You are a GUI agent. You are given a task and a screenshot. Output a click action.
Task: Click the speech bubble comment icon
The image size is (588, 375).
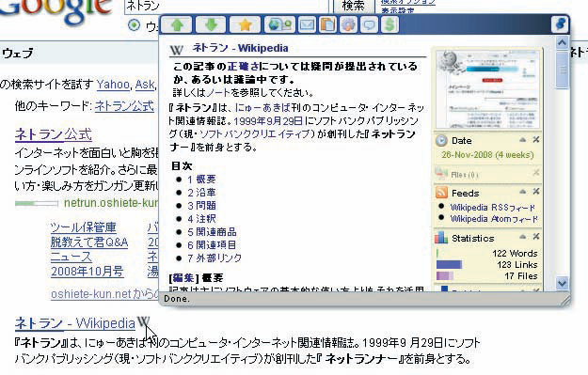tap(369, 24)
